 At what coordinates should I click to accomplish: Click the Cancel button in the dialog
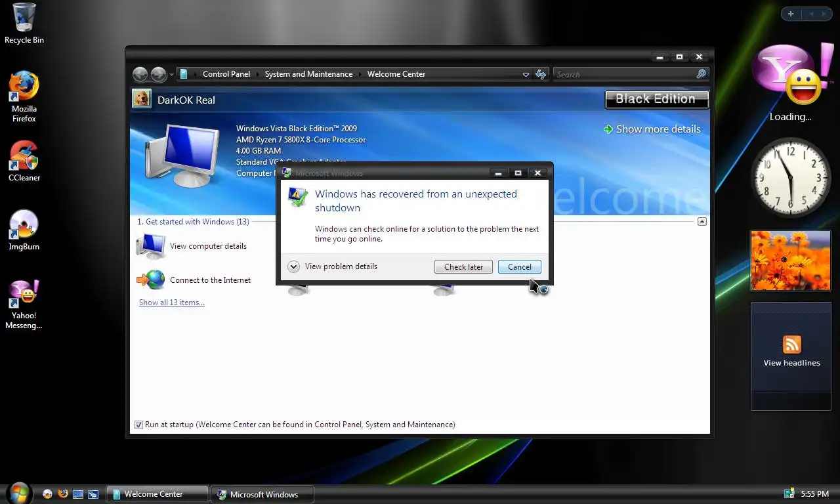point(519,266)
